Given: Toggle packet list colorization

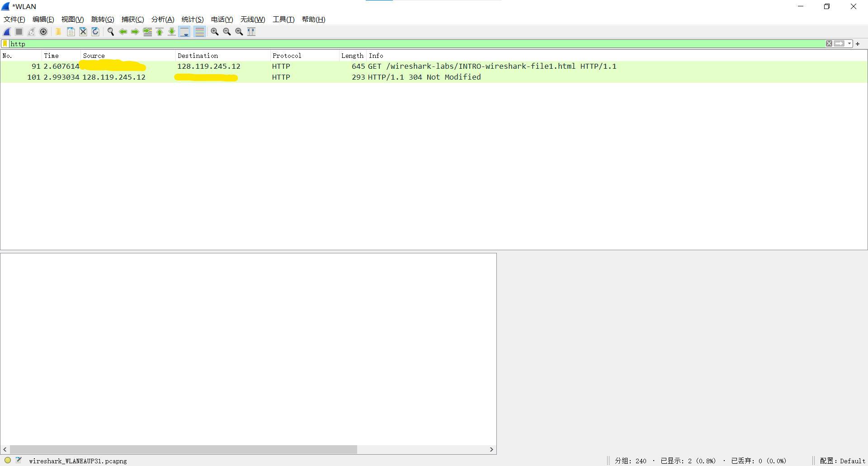Looking at the screenshot, I should [x=199, y=32].
